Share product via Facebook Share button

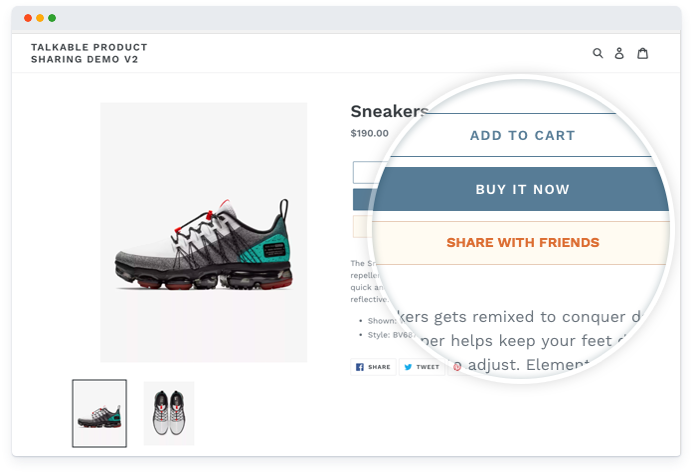pos(373,367)
